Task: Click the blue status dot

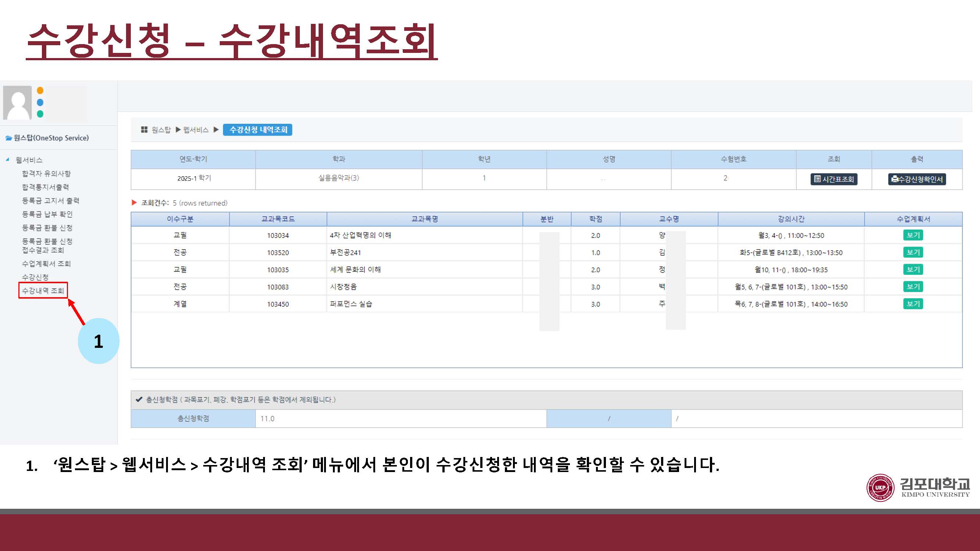Action: [40, 102]
